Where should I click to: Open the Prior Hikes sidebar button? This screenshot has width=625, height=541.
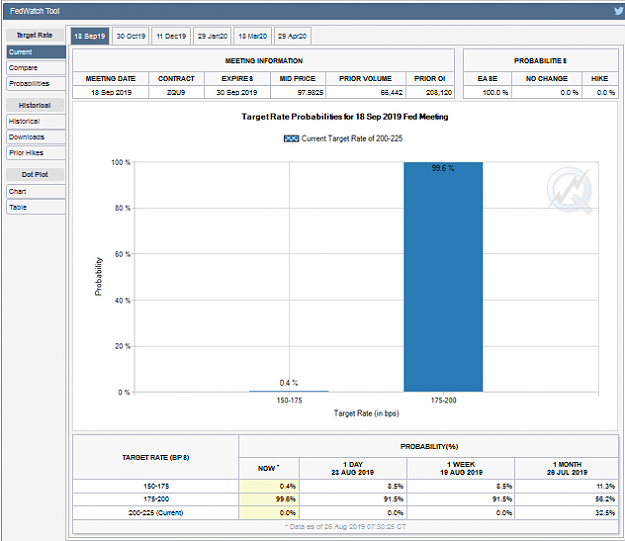pyautogui.click(x=36, y=153)
